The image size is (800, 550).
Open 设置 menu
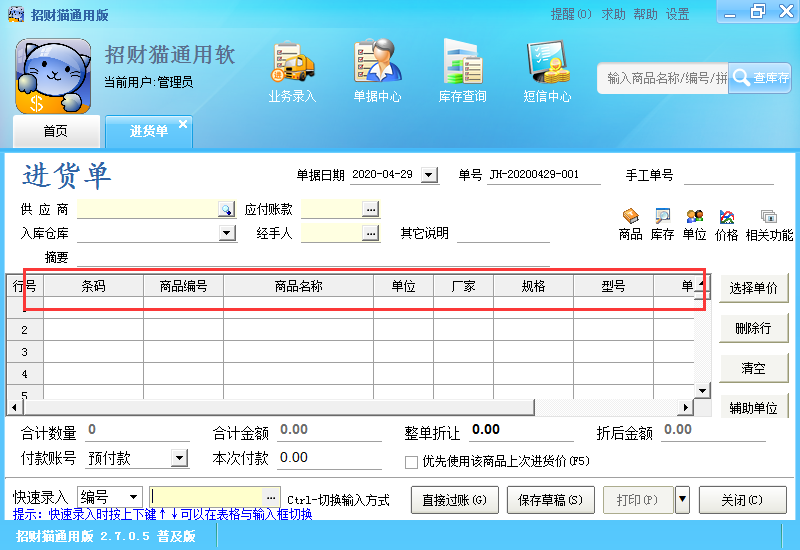pos(678,14)
